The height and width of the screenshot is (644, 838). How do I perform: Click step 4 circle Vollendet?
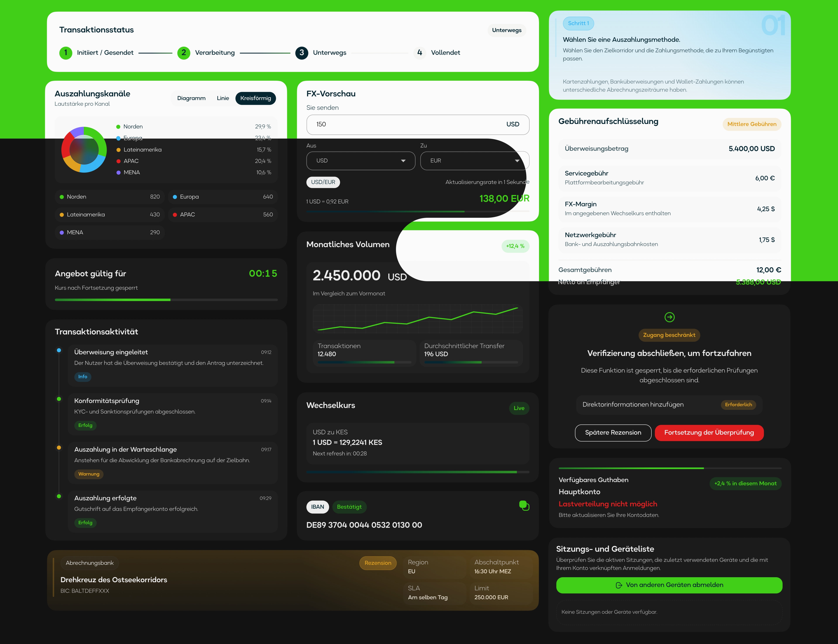420,53
